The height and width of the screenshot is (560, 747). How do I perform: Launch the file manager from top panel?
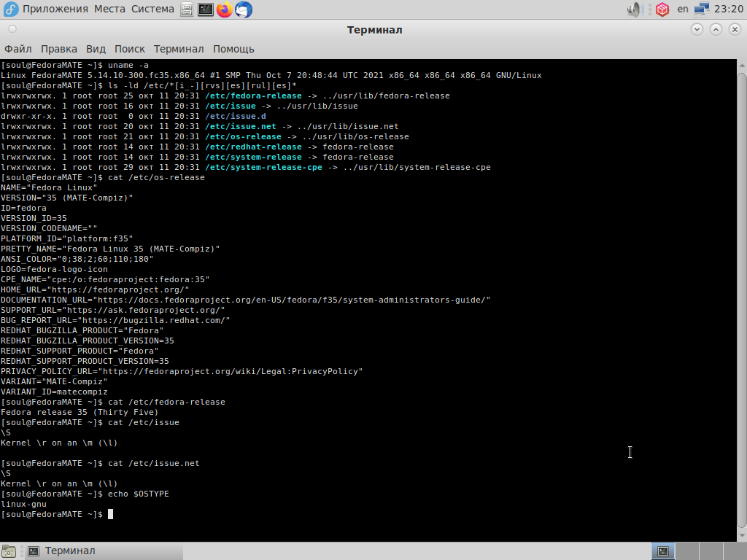[x=187, y=9]
